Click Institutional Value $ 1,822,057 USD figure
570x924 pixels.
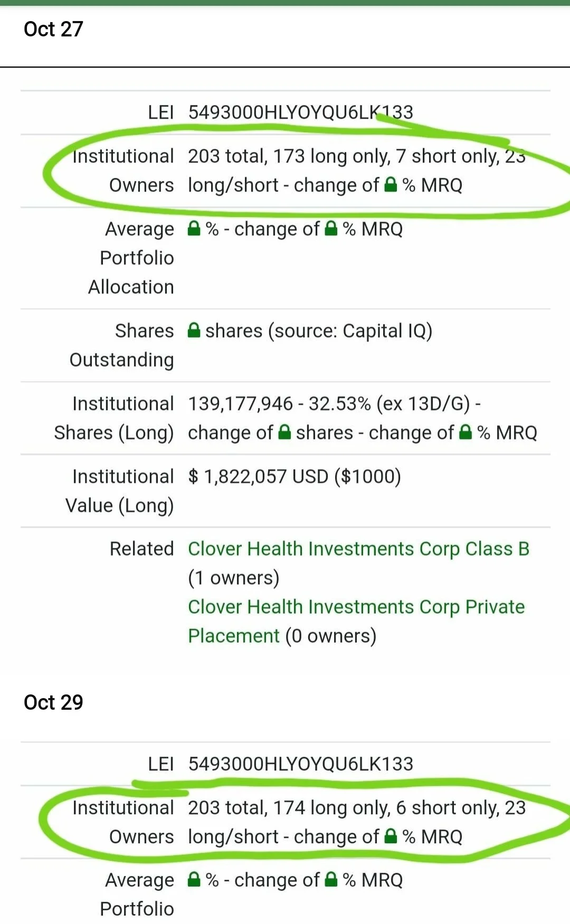[294, 477]
